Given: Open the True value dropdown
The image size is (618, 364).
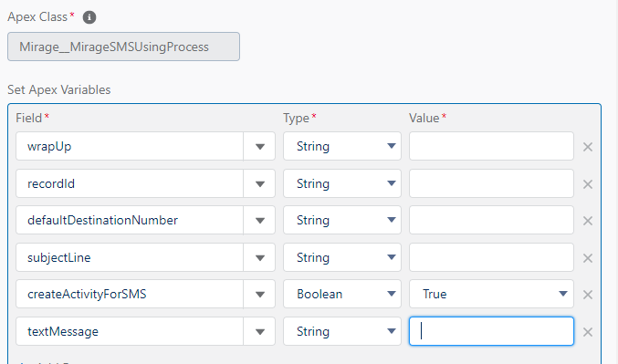Looking at the screenshot, I should (491, 294).
